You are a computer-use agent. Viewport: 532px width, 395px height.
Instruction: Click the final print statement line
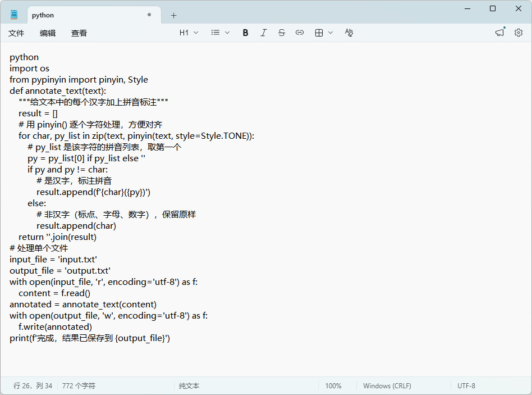click(x=90, y=338)
